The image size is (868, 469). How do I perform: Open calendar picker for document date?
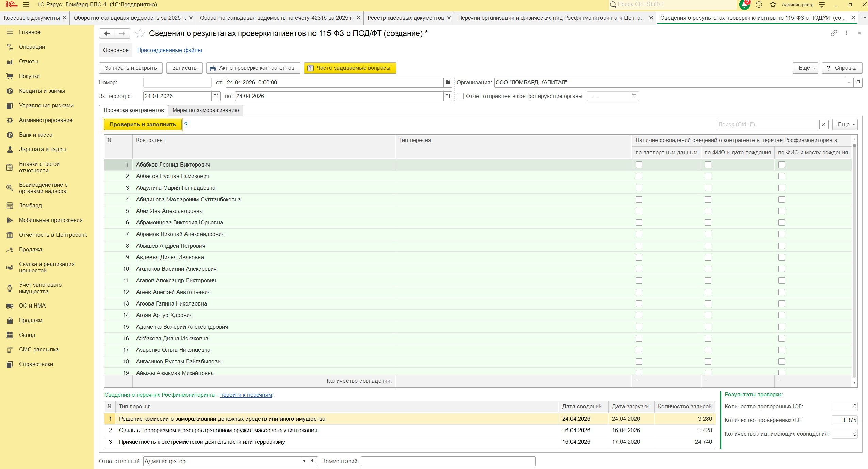[448, 82]
